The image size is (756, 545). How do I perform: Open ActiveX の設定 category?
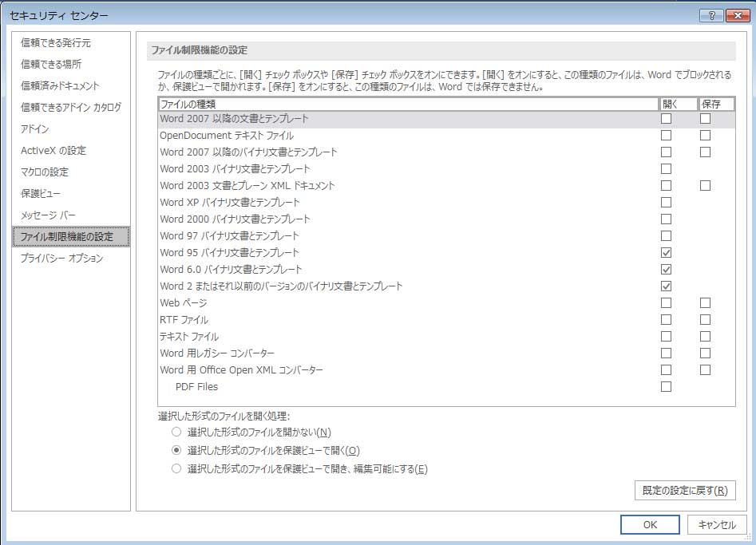click(53, 151)
